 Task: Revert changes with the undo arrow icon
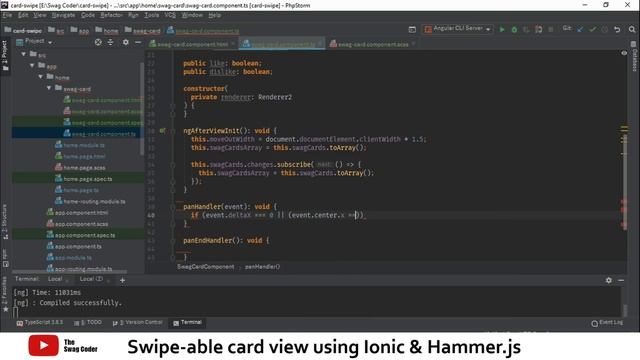618,29
